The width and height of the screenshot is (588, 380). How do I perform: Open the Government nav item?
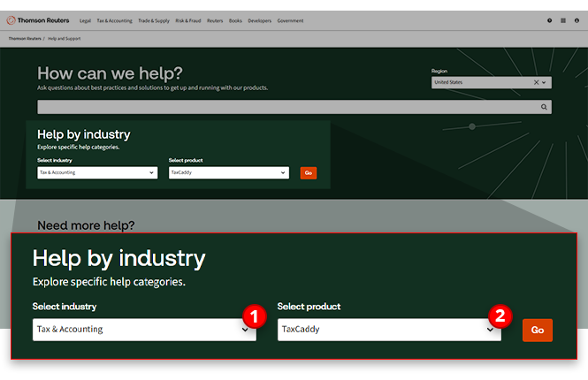(x=290, y=20)
